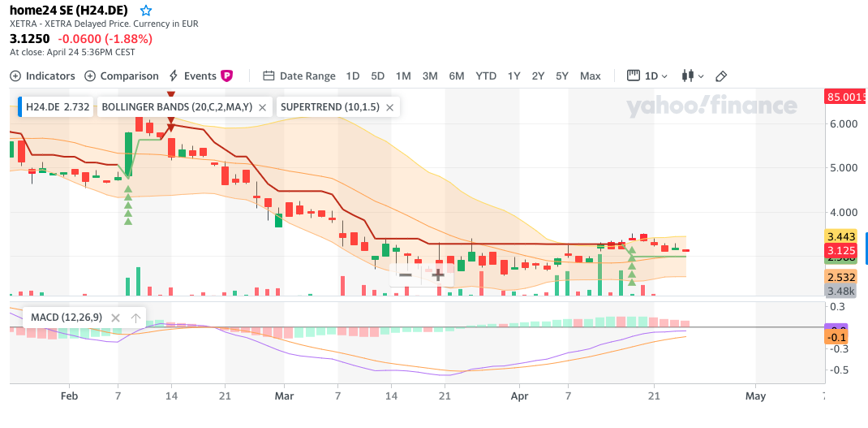
Task: Add home24 SE to watchlist with the star
Action: pyautogui.click(x=146, y=11)
